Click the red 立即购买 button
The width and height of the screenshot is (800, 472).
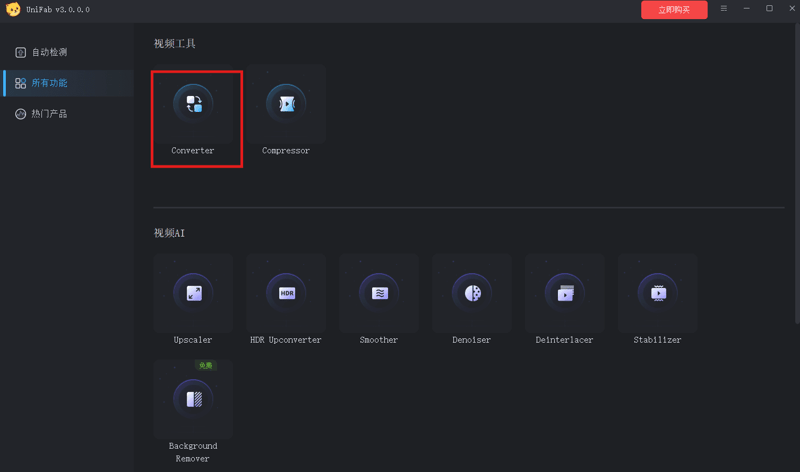point(674,10)
